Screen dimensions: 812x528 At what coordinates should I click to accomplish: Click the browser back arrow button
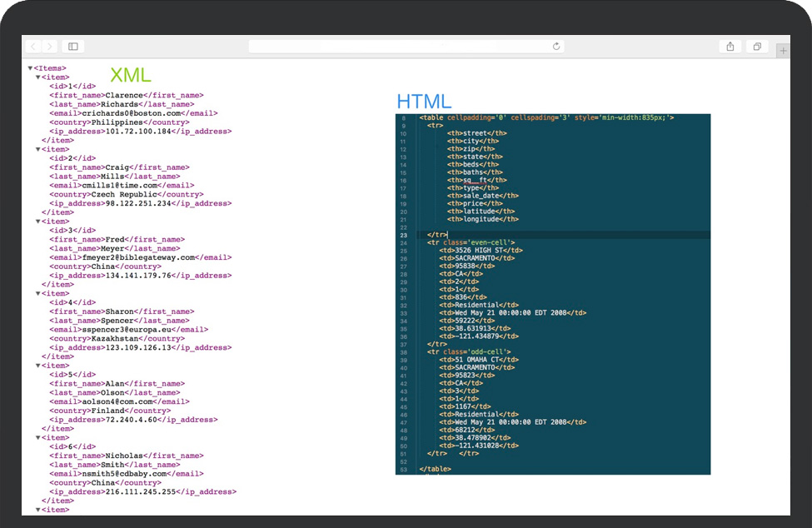coord(33,47)
